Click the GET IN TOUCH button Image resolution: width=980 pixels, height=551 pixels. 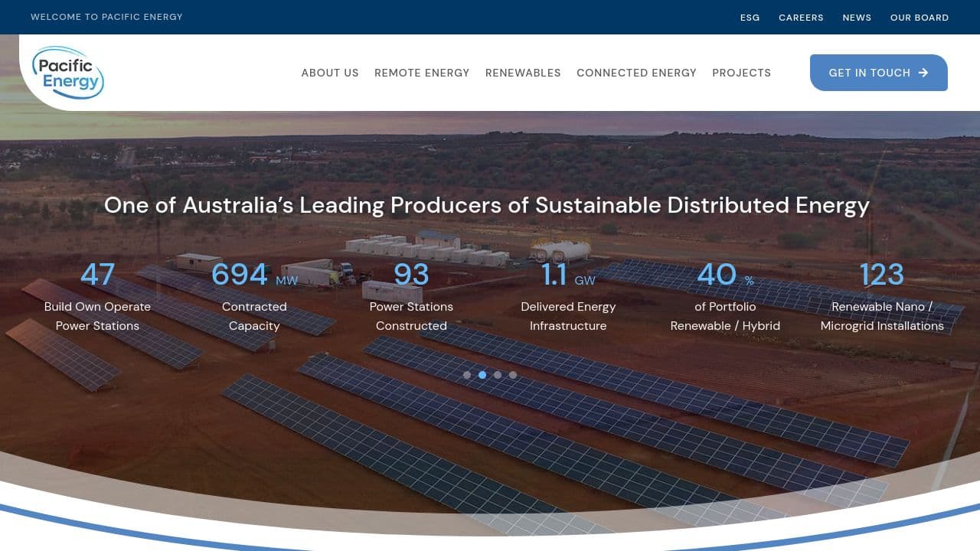coord(879,73)
